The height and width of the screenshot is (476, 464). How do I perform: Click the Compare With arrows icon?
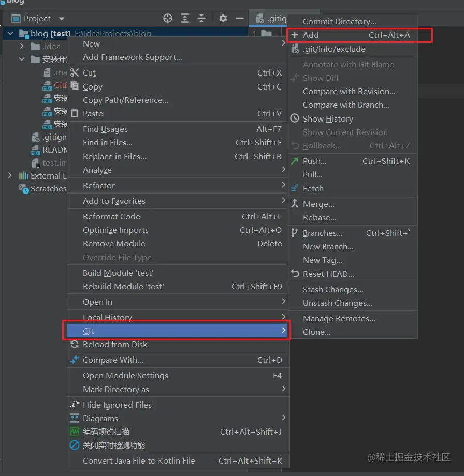coord(75,360)
